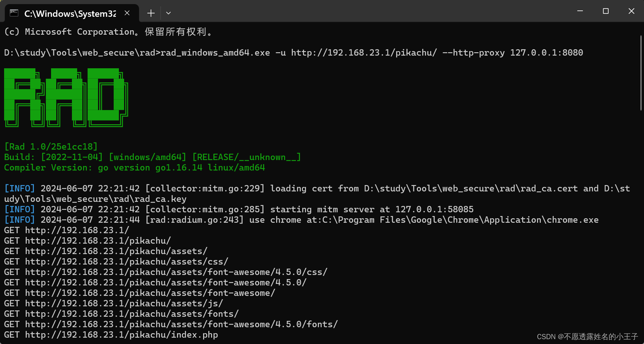Select the C:\Windows\System32 tab
644x344 pixels.
[x=71, y=13]
